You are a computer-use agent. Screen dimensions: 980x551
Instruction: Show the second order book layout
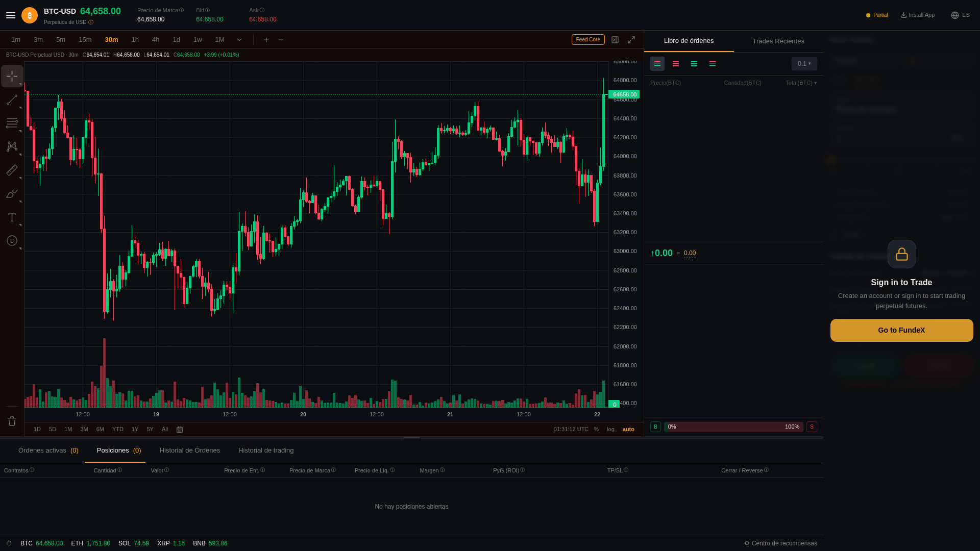(x=676, y=64)
